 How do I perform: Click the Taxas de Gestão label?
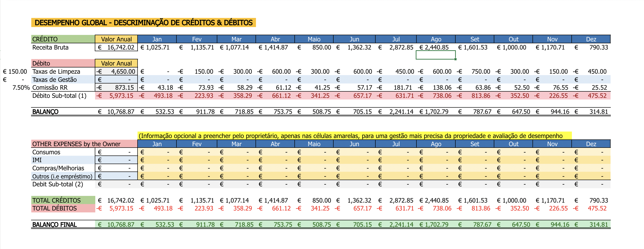tap(54, 80)
